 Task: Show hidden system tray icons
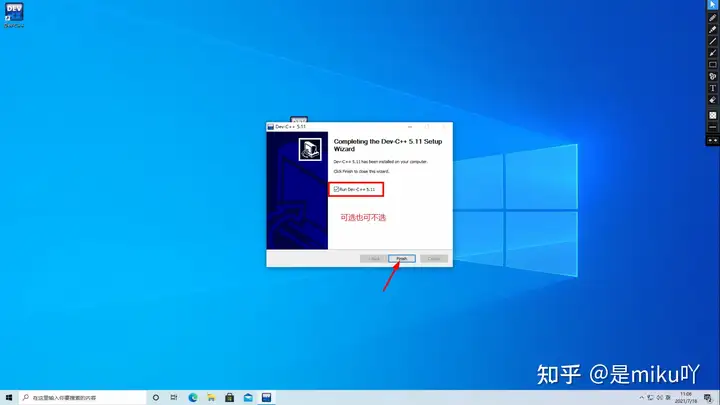pos(641,398)
